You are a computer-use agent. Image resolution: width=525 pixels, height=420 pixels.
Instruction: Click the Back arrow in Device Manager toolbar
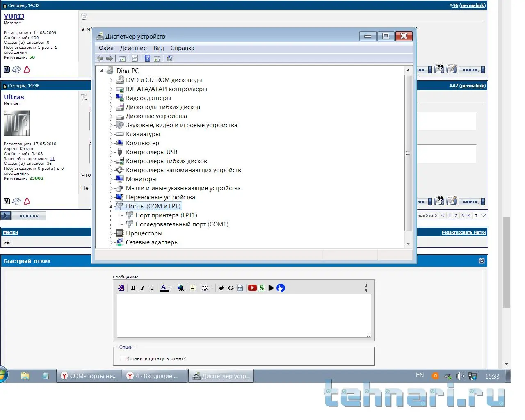100,58
